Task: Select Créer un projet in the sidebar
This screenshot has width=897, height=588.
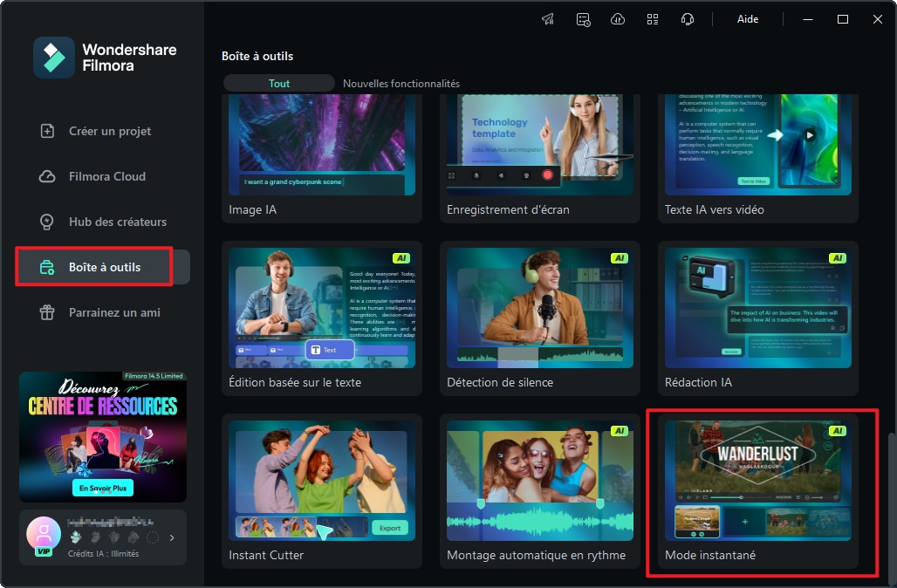Action: (x=103, y=131)
